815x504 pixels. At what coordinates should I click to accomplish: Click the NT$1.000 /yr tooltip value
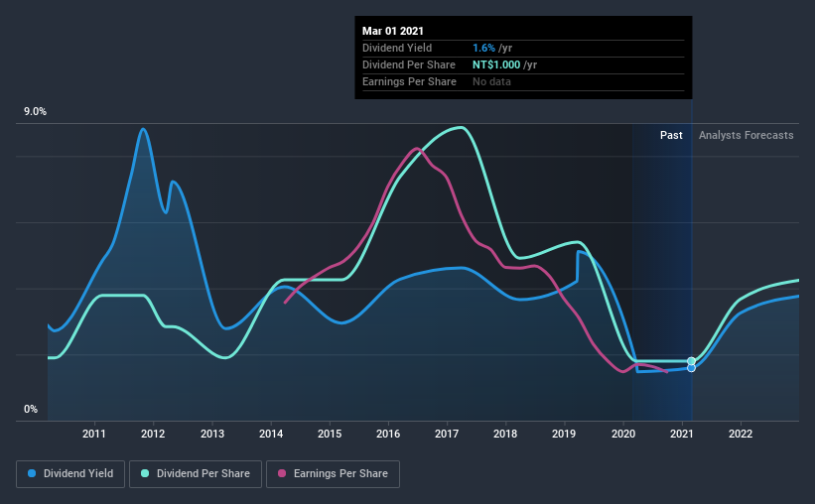point(504,64)
